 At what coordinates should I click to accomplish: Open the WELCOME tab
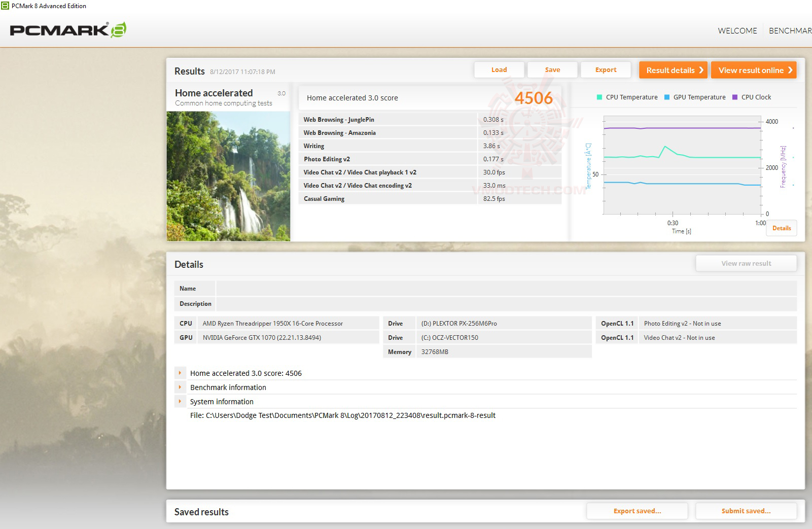737,31
